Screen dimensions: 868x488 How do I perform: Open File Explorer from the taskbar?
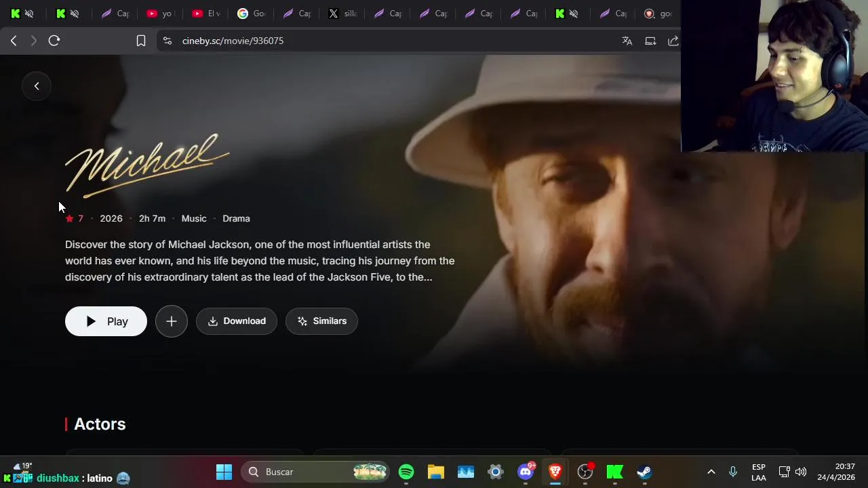tap(436, 472)
